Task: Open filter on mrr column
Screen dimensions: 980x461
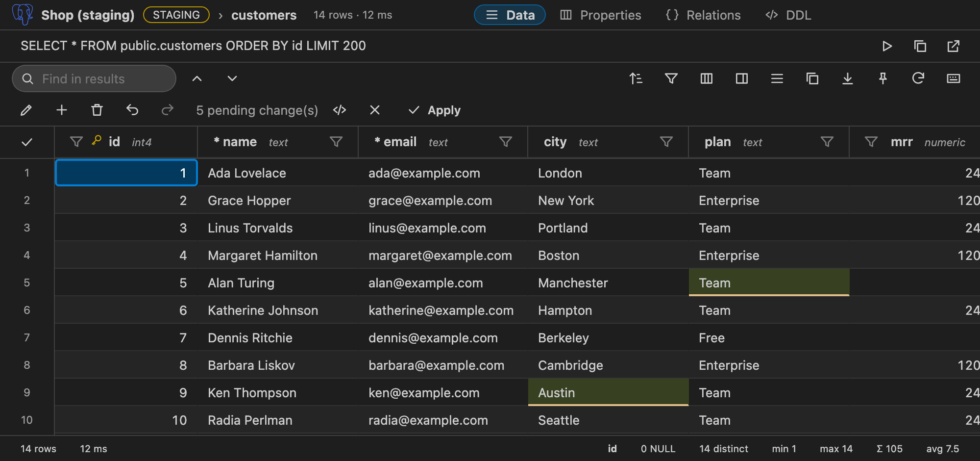Action: [871, 142]
